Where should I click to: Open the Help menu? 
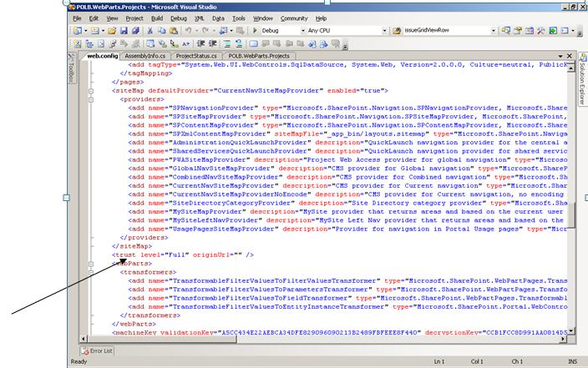(x=321, y=18)
